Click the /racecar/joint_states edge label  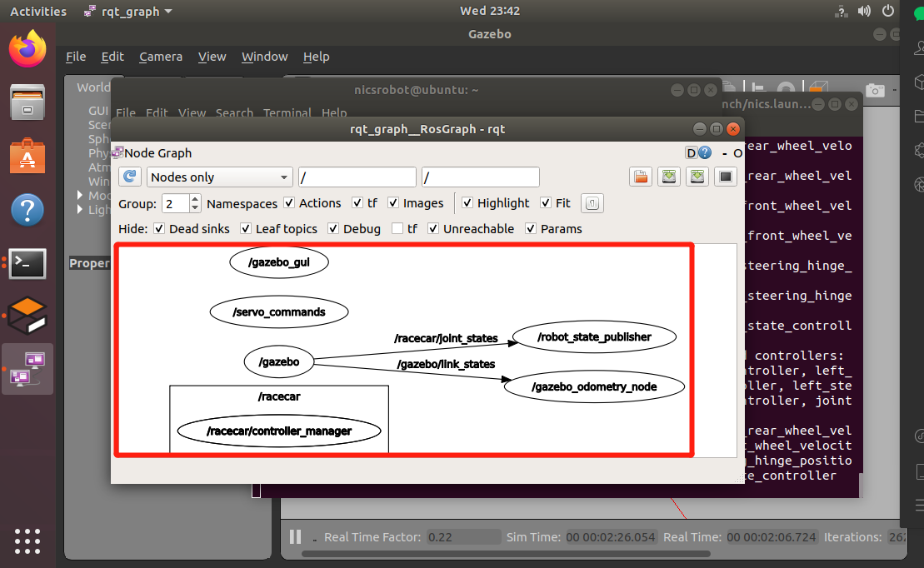coord(446,338)
